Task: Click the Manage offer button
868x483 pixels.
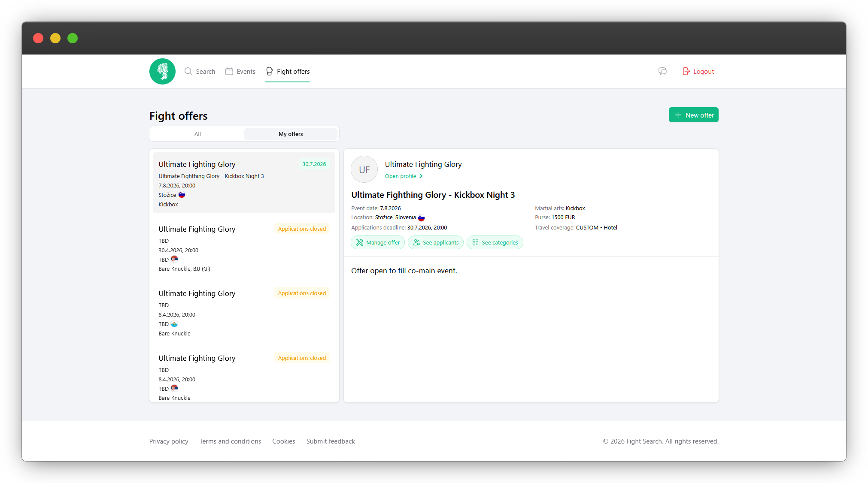Action: tap(378, 242)
